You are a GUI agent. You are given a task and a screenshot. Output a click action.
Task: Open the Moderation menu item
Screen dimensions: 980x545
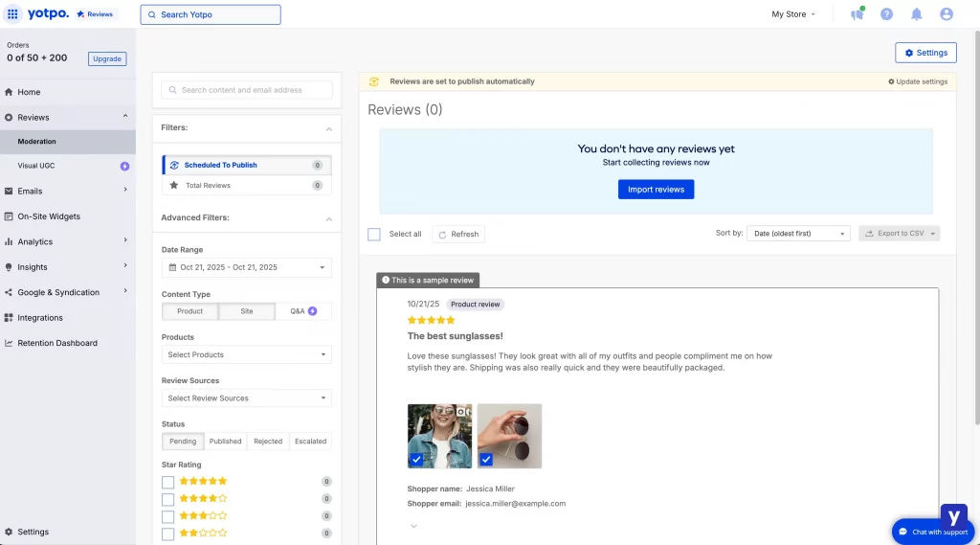68,142
